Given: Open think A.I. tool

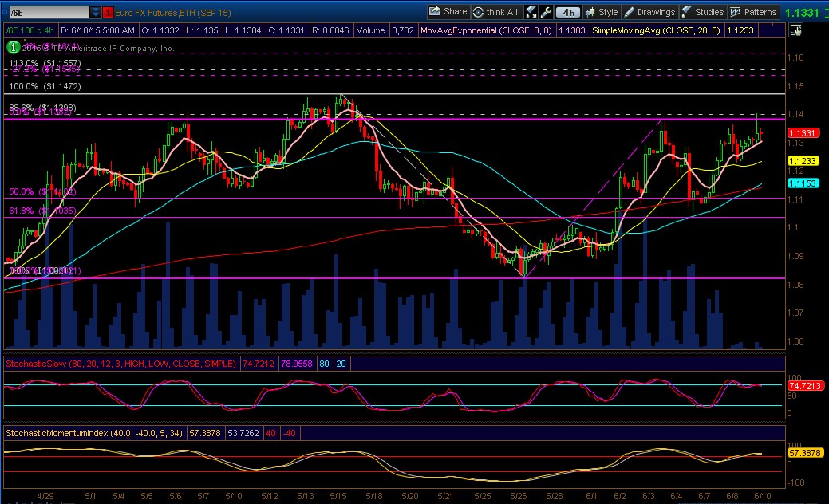Looking at the screenshot, I should (497, 12).
